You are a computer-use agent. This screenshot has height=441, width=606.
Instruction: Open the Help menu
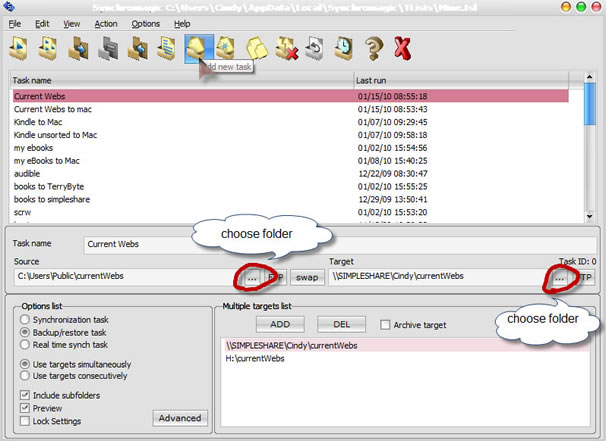[182, 24]
